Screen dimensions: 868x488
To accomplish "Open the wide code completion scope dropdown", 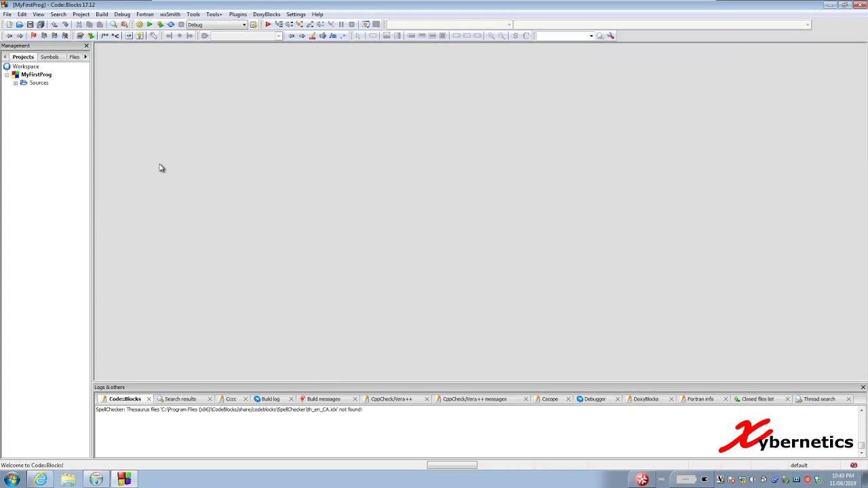I will (661, 24).
